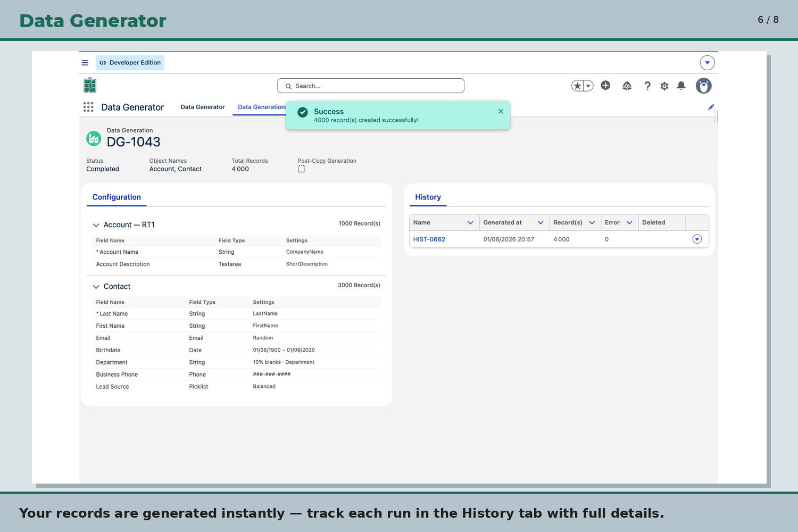Open the HIST-0662 history record link

coord(429,239)
